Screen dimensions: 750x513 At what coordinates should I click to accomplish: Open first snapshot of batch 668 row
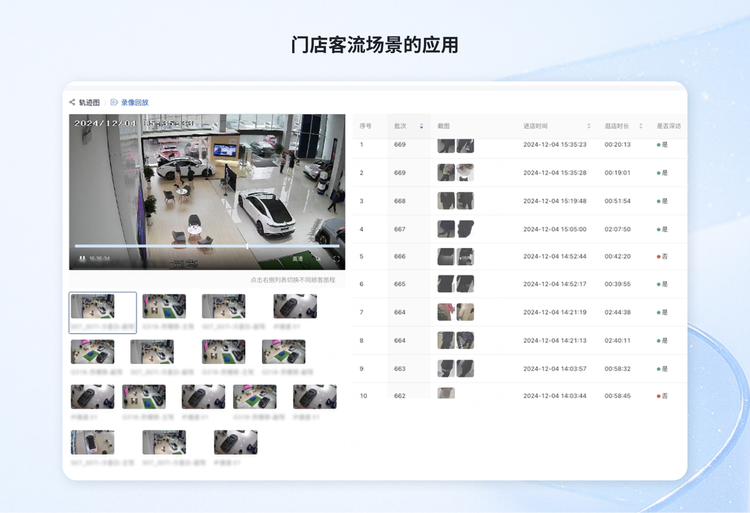(x=446, y=201)
